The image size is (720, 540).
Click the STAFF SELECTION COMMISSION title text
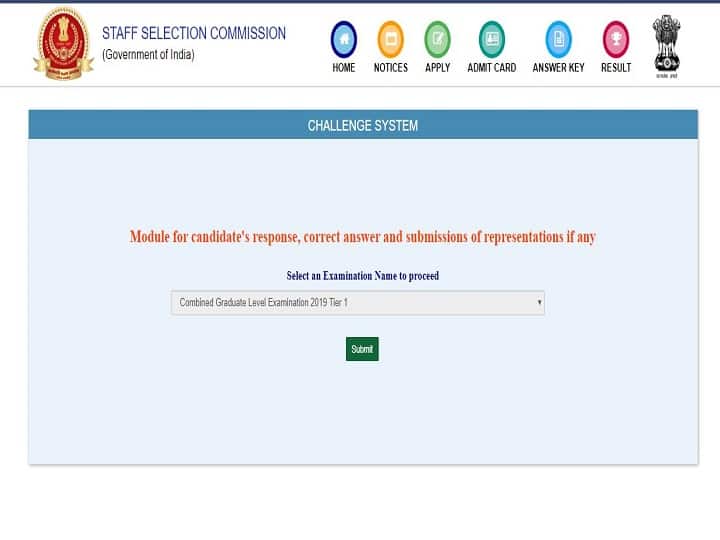(194, 33)
